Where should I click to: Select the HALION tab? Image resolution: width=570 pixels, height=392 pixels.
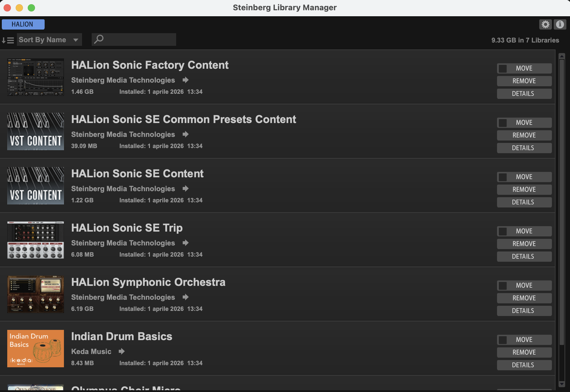[x=23, y=24]
